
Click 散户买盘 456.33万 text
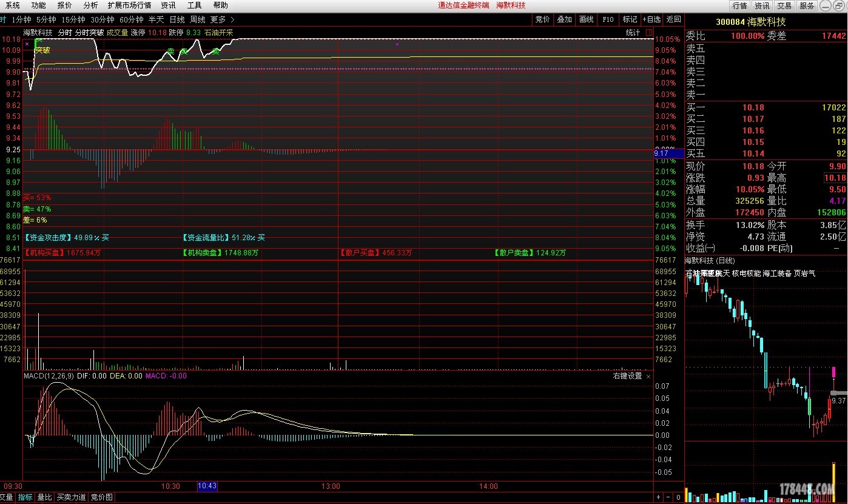pyautogui.click(x=375, y=253)
